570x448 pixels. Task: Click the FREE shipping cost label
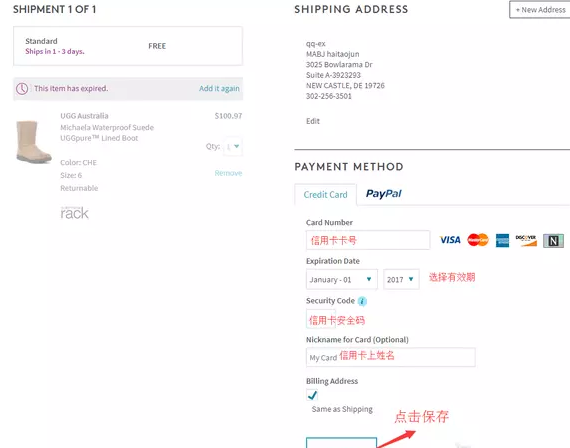(157, 46)
